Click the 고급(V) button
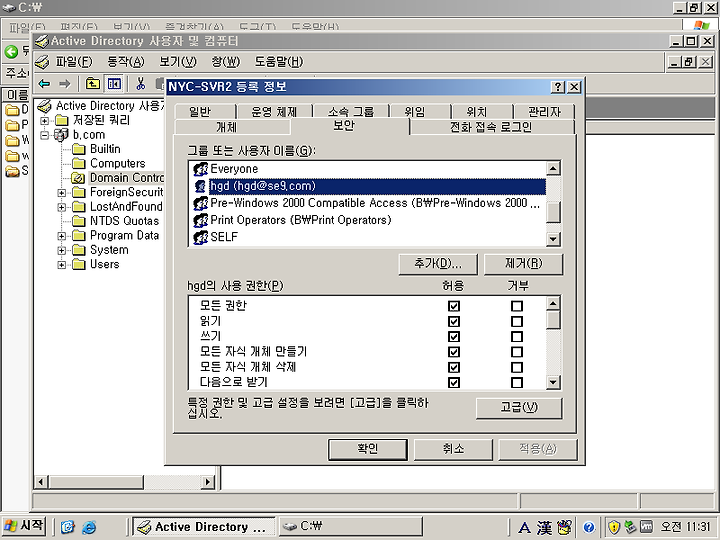Screen dimensions: 720x540 click(x=519, y=408)
